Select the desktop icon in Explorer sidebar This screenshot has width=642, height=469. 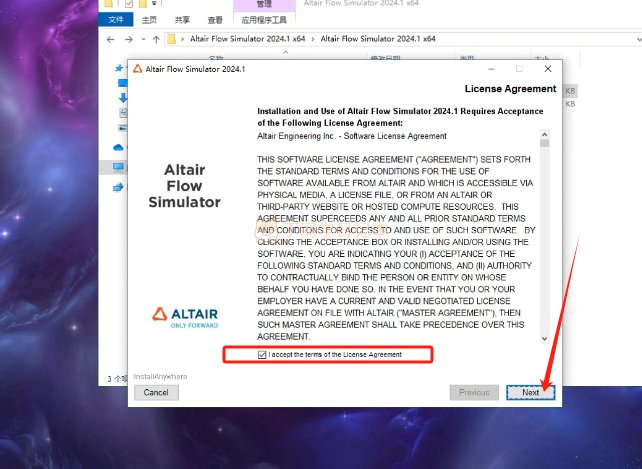pos(122,83)
